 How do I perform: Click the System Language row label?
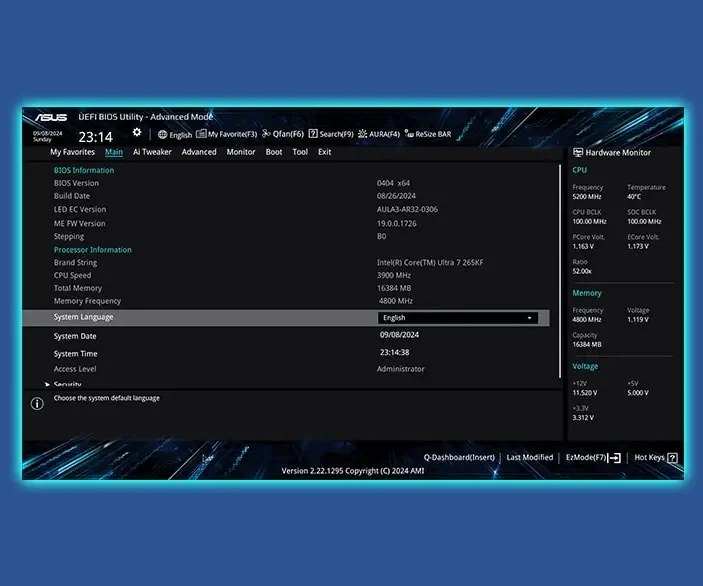click(83, 317)
